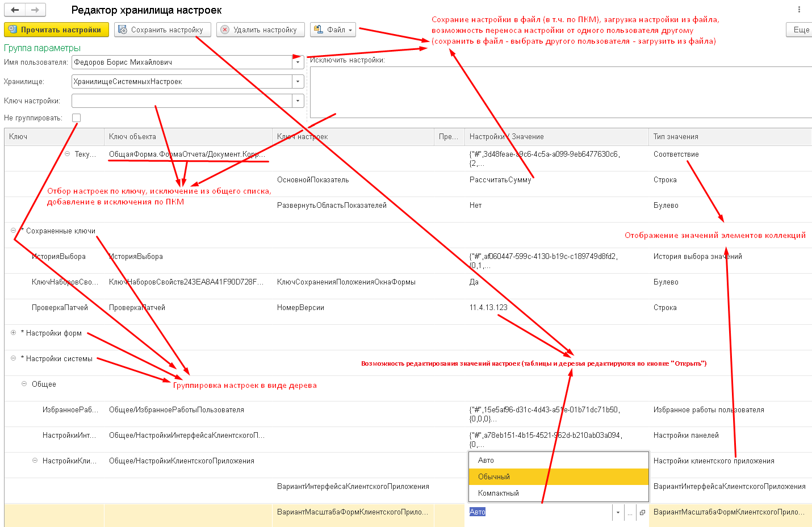Click the open-value icon in the edited cell
The width and height of the screenshot is (812, 527).
coord(642,512)
